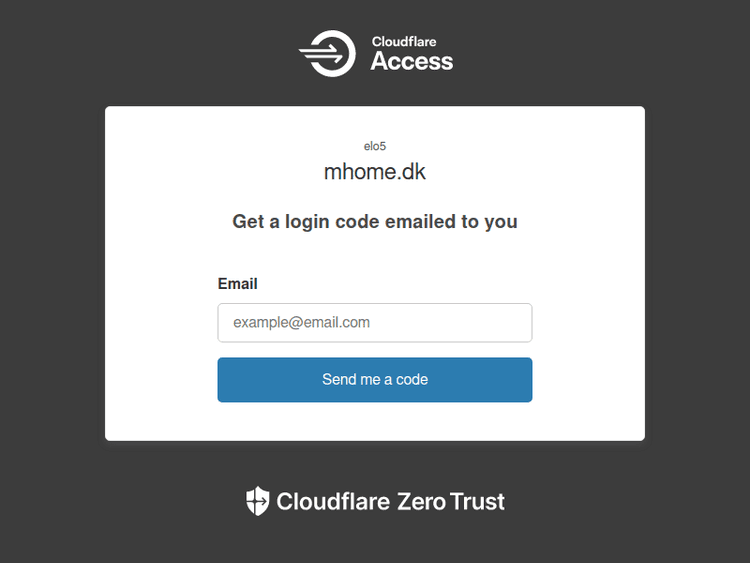Click the example@email.com placeholder text
This screenshot has height=563, width=750.
302,323
